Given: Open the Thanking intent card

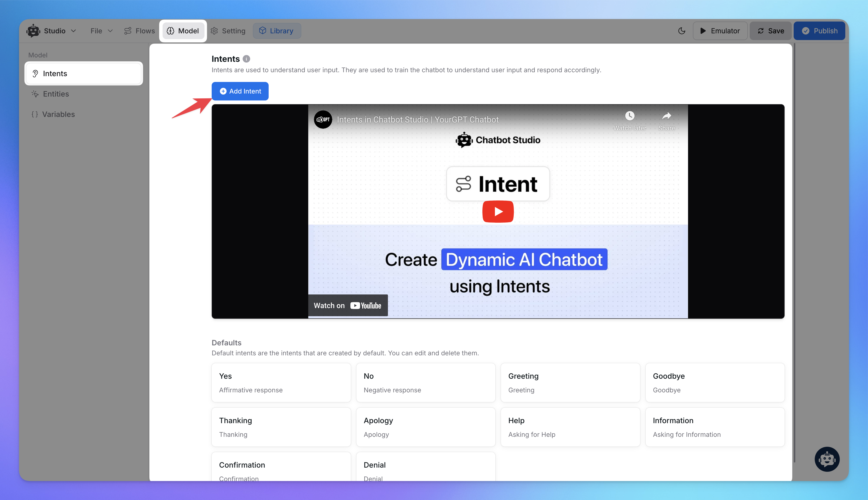Looking at the screenshot, I should [x=281, y=427].
